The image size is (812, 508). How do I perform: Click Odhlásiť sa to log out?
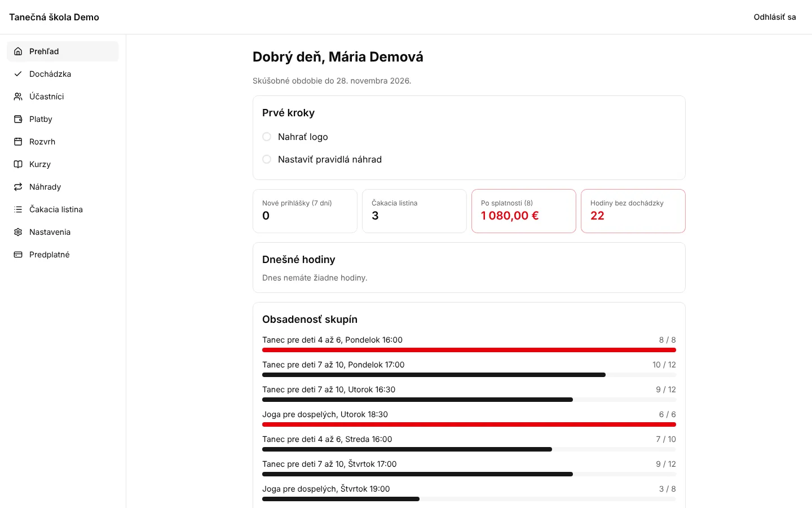coord(775,17)
